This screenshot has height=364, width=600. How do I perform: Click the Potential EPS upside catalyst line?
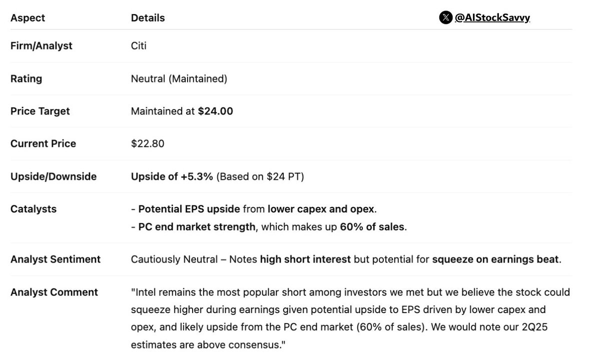(x=254, y=209)
